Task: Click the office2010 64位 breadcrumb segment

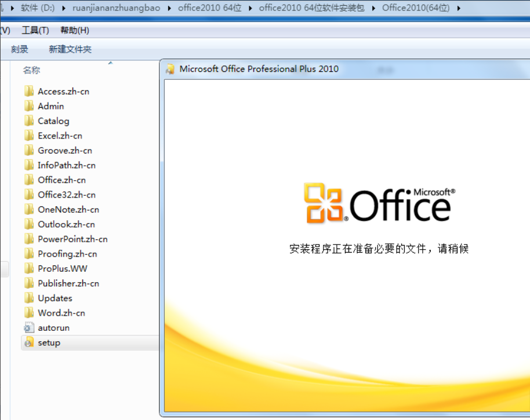Action: (209, 8)
